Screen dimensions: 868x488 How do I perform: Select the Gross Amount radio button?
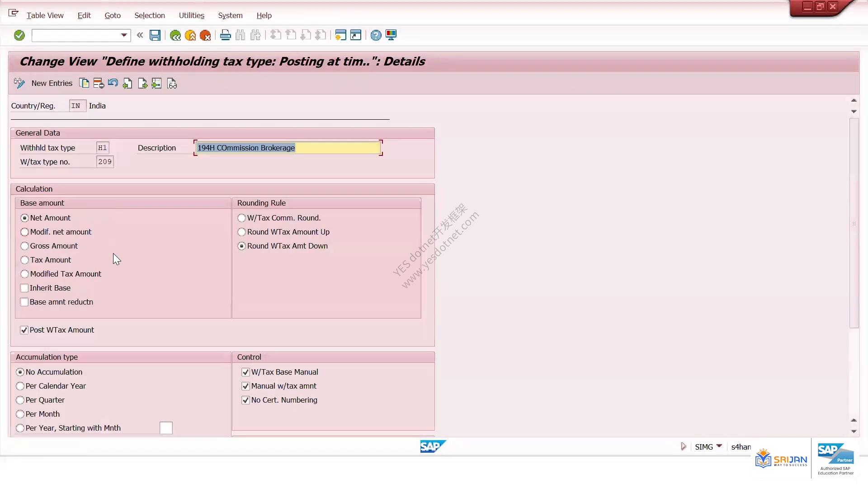coord(24,246)
